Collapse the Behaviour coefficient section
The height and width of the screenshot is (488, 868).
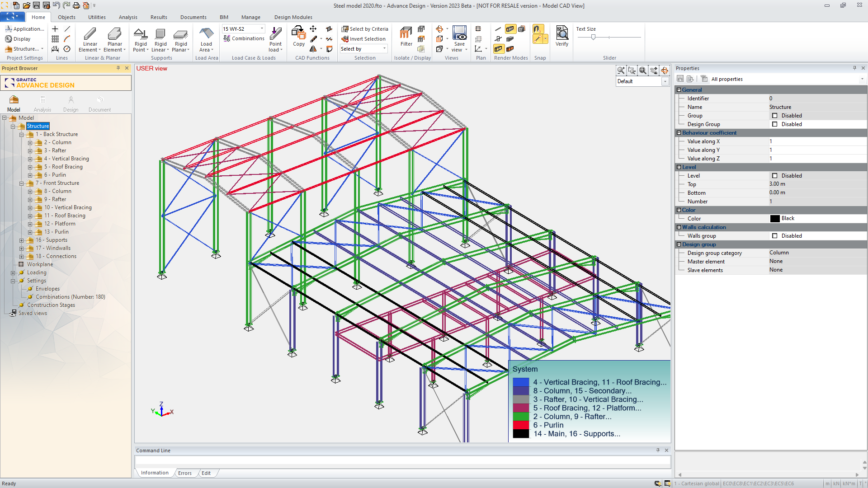pos(679,133)
